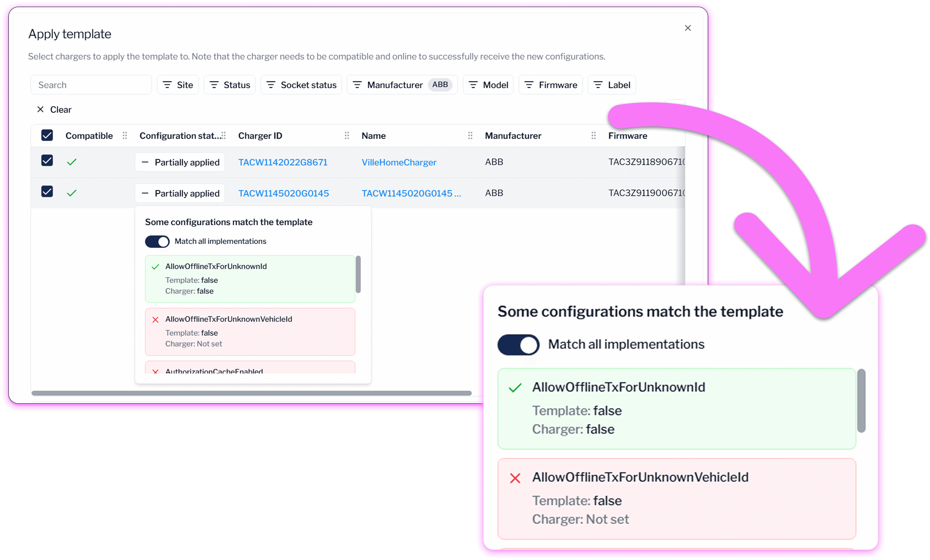Click the Search input field
This screenshot has height=560, width=930.
(91, 85)
